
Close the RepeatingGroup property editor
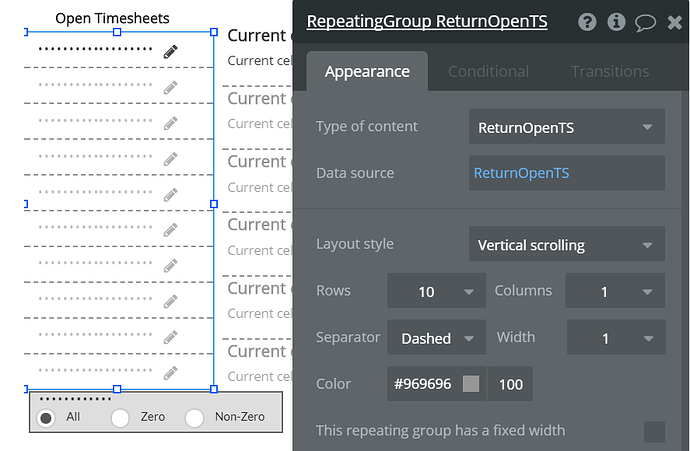pos(674,22)
